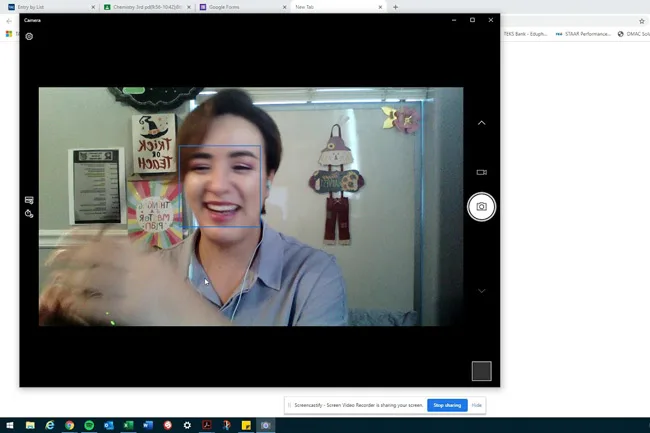Open Google Chrome from the taskbar
650x433 pixels.
click(69, 425)
